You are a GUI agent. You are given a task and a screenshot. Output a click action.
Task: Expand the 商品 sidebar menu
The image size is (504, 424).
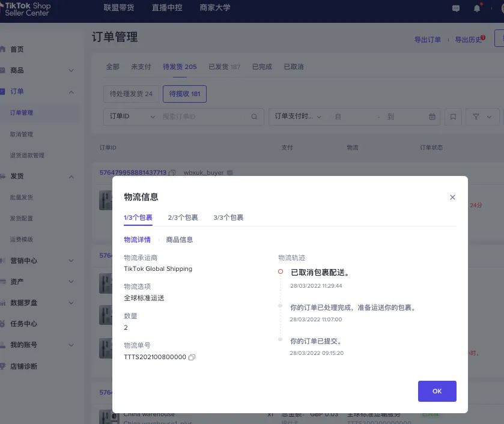tap(41, 70)
